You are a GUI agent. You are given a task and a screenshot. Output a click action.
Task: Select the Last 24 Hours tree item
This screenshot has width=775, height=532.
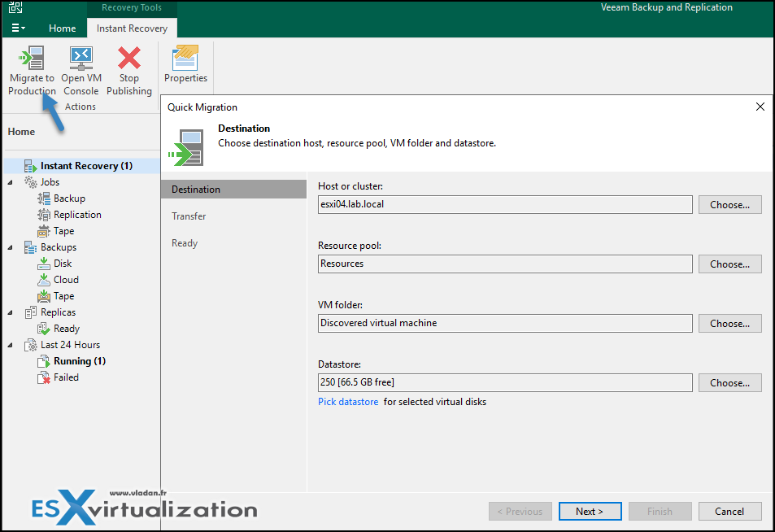tap(70, 345)
